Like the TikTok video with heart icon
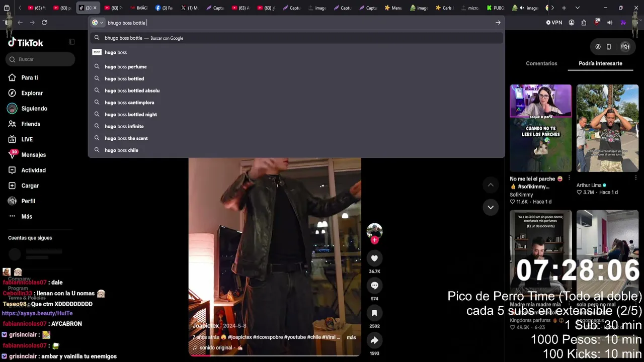Viewport: 644px width, 362px height. coord(374,258)
